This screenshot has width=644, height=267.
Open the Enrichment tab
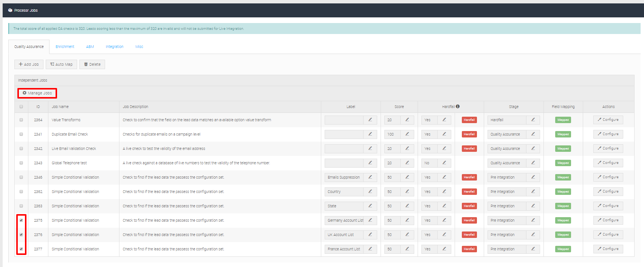point(65,47)
